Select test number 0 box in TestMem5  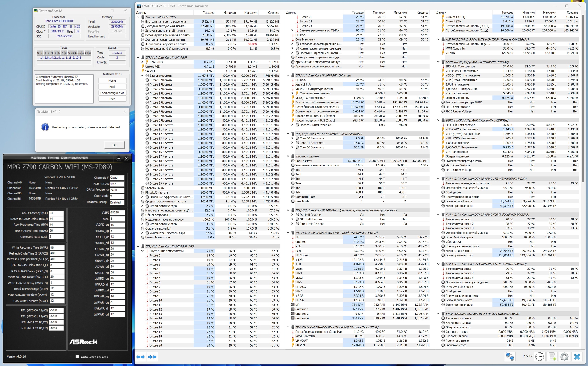pyautogui.click(x=38, y=53)
